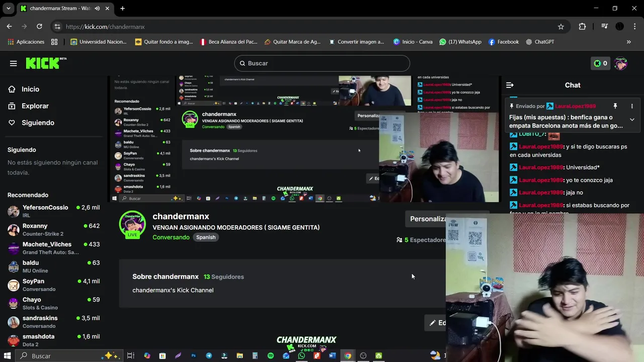644x362 pixels.
Task: Bookmark this page with star icon
Action: (561, 27)
